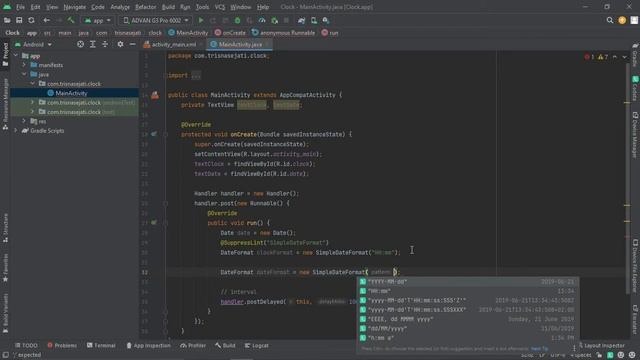Viewport: 640px width, 360px height.
Task: Toggle folding marker beside onCreate method
Action: coord(165,134)
